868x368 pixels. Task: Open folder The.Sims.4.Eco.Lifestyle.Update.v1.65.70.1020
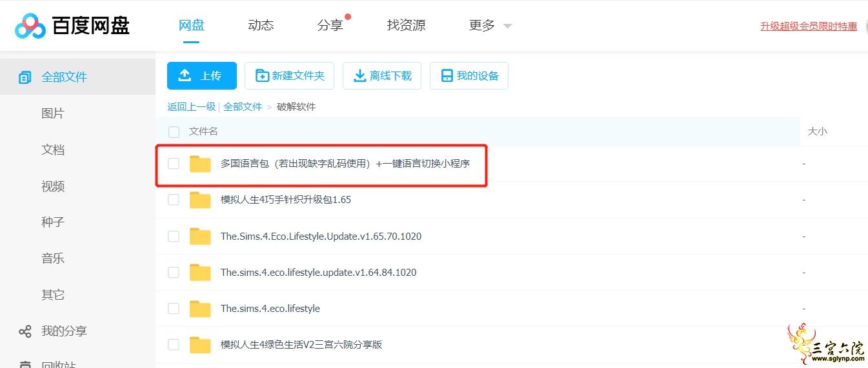321,237
